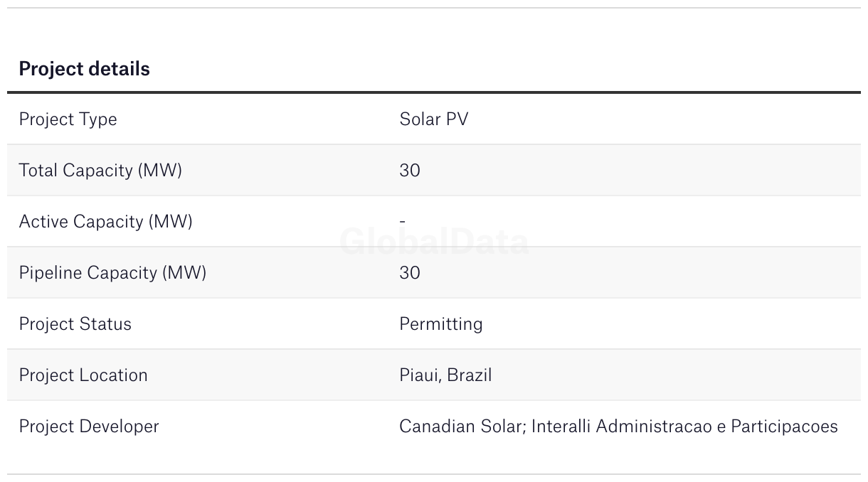Click the bottom border below Project Developer

coord(434,474)
